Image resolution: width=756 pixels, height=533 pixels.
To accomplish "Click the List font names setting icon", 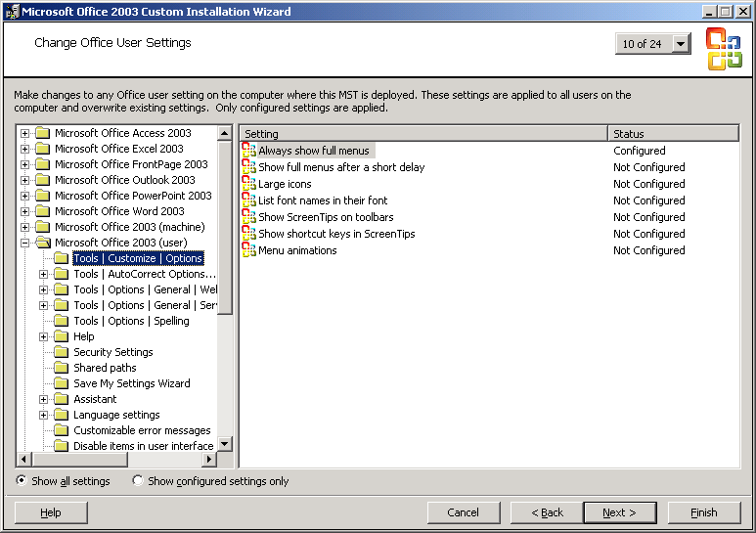I will pyautogui.click(x=248, y=200).
